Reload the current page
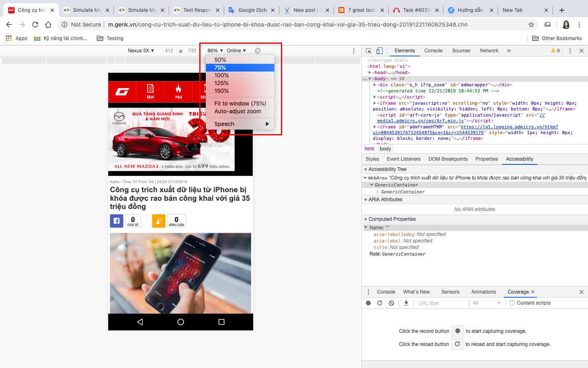Screen dimensions: 588x368 [x=35, y=25]
